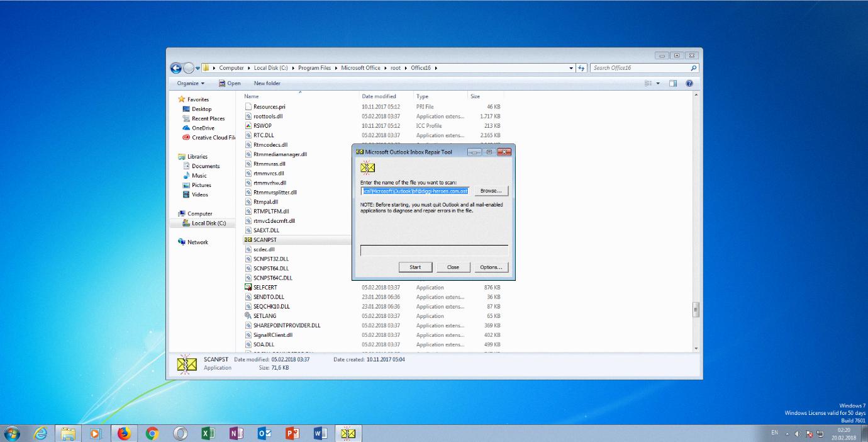Click the Close button in Inbox Repair dialog
The width and height of the screenshot is (868, 442).
(x=453, y=267)
